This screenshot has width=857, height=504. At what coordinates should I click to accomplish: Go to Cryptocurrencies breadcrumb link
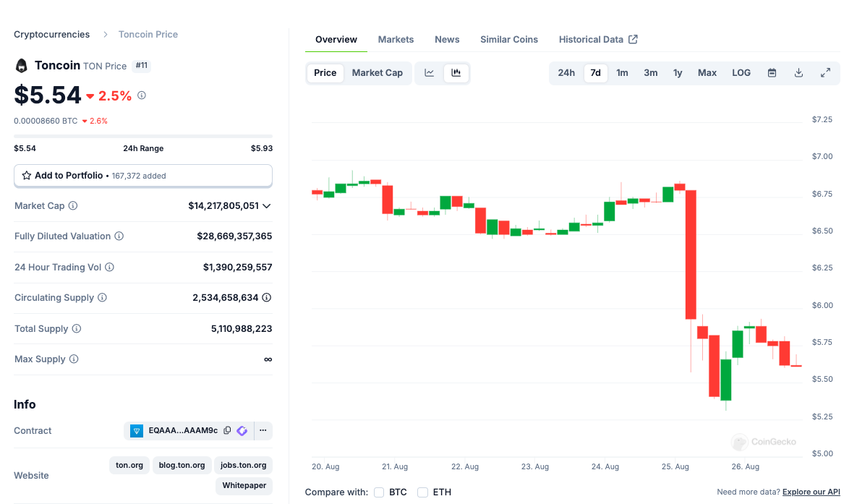[51, 35]
